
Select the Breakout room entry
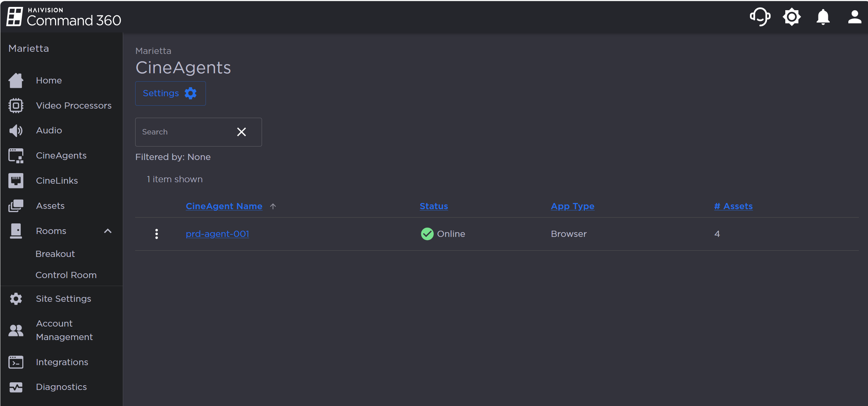55,254
